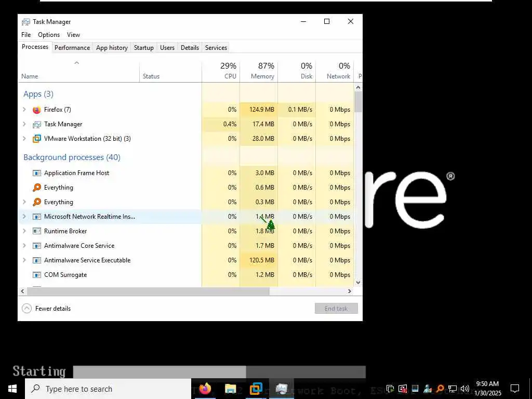The width and height of the screenshot is (532, 399).
Task: Switch to the Details tab
Action: coord(190,47)
